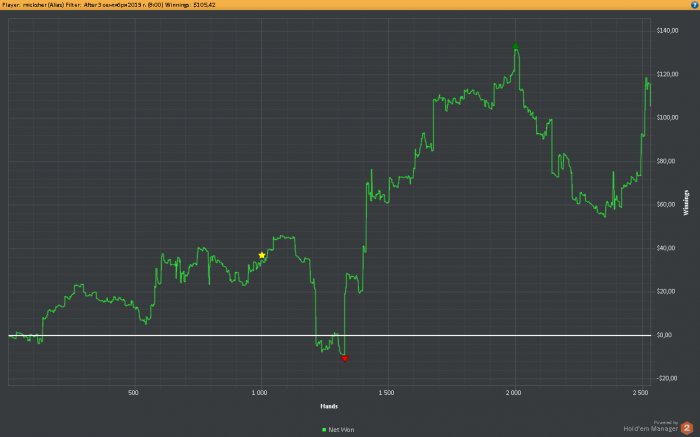Click the $140,00 axis label
The height and width of the screenshot is (437, 700).
667,30
